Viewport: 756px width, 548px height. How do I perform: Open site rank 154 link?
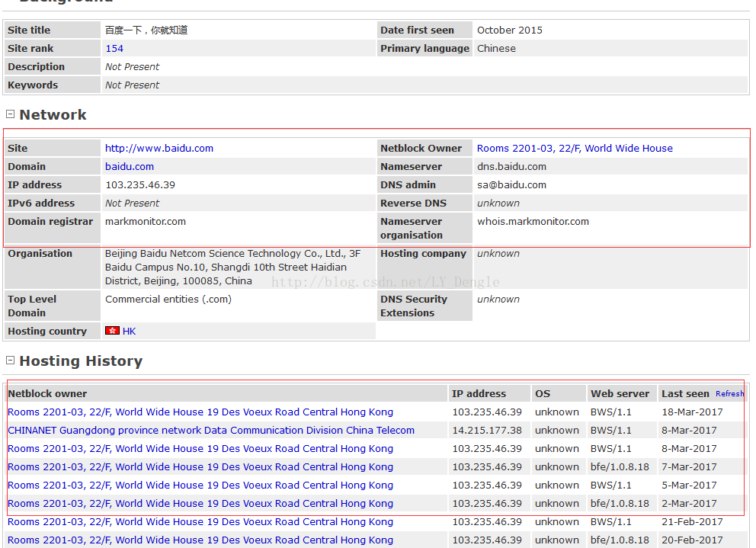click(114, 49)
